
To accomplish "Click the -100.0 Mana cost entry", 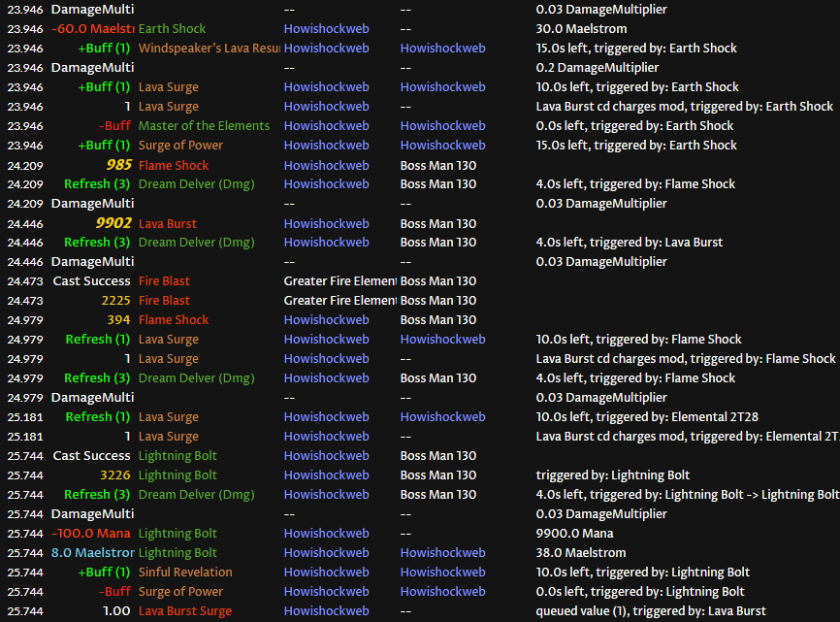I will 91,534.
